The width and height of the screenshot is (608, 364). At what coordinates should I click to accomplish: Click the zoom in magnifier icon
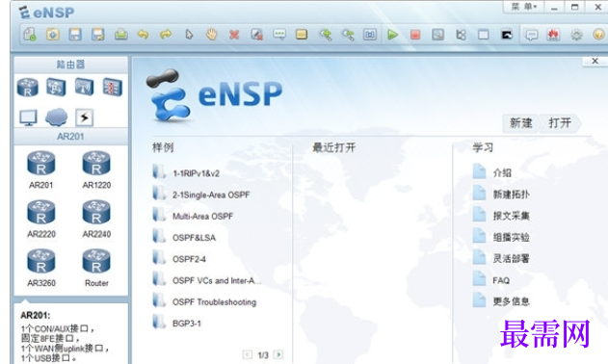pyautogui.click(x=325, y=35)
